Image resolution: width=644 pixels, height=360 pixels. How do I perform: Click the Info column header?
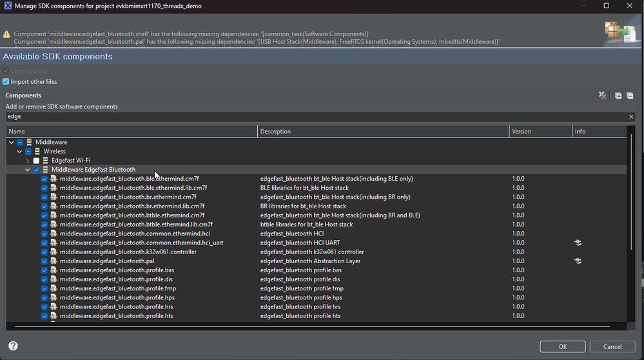tap(600, 132)
